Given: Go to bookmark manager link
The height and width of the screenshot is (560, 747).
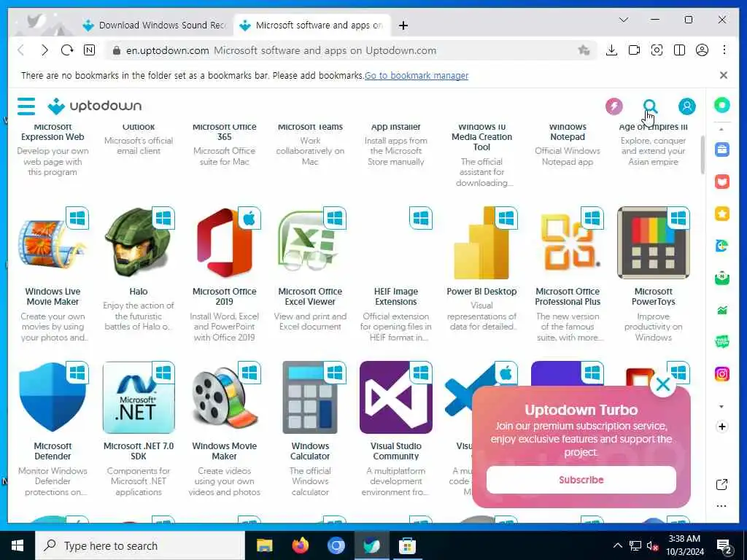Looking at the screenshot, I should point(417,75).
